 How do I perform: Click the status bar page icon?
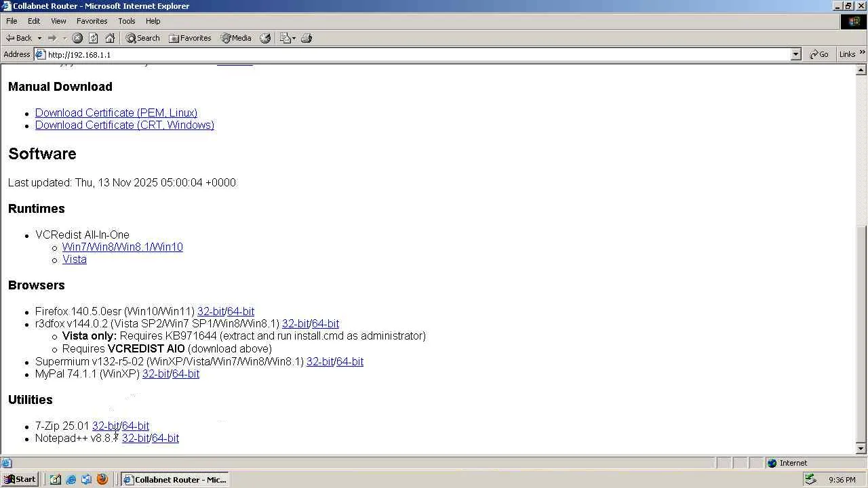(6, 463)
